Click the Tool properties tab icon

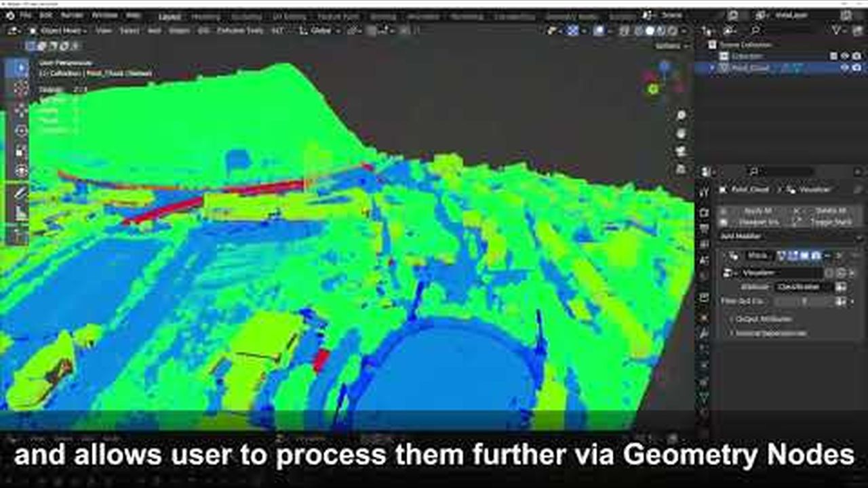tap(704, 192)
